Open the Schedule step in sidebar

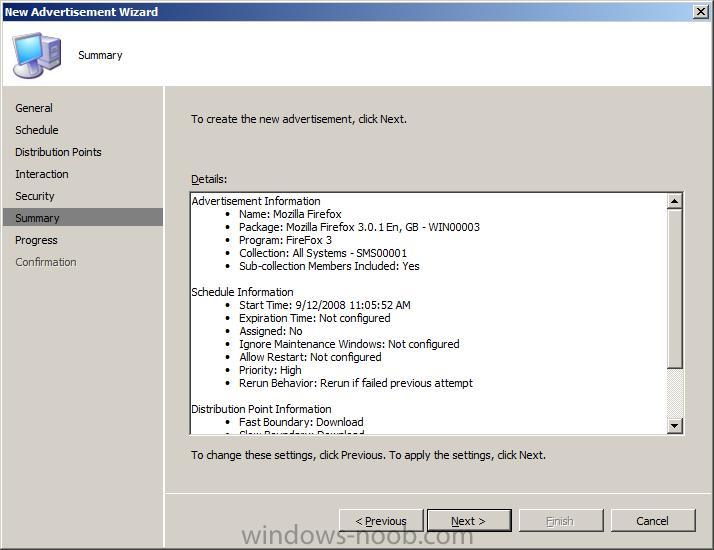click(x=37, y=130)
